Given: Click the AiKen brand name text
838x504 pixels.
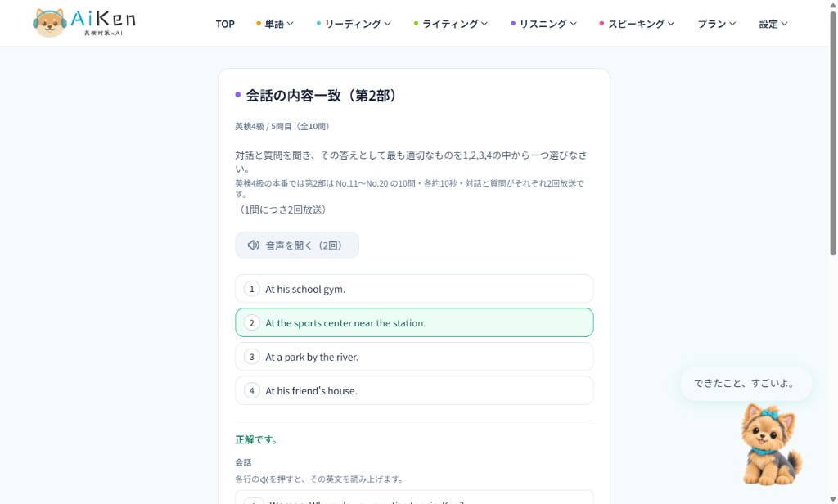Looking at the screenshot, I should coord(103,19).
